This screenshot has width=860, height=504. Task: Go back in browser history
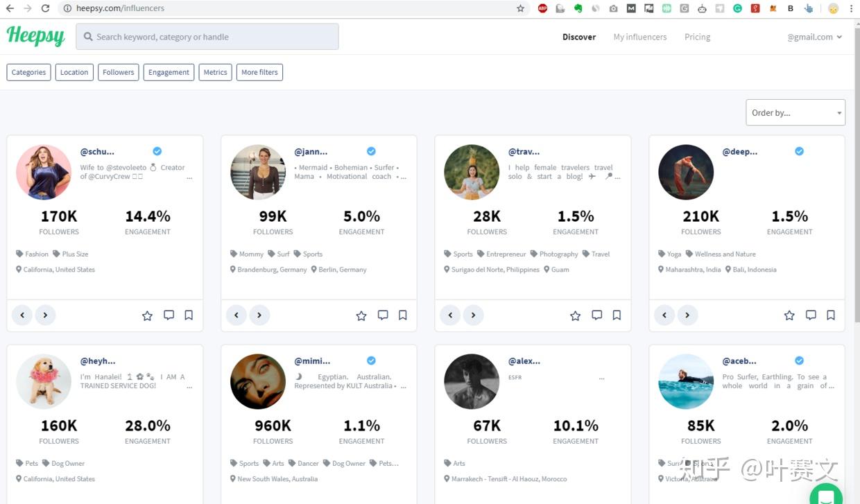[x=10, y=8]
